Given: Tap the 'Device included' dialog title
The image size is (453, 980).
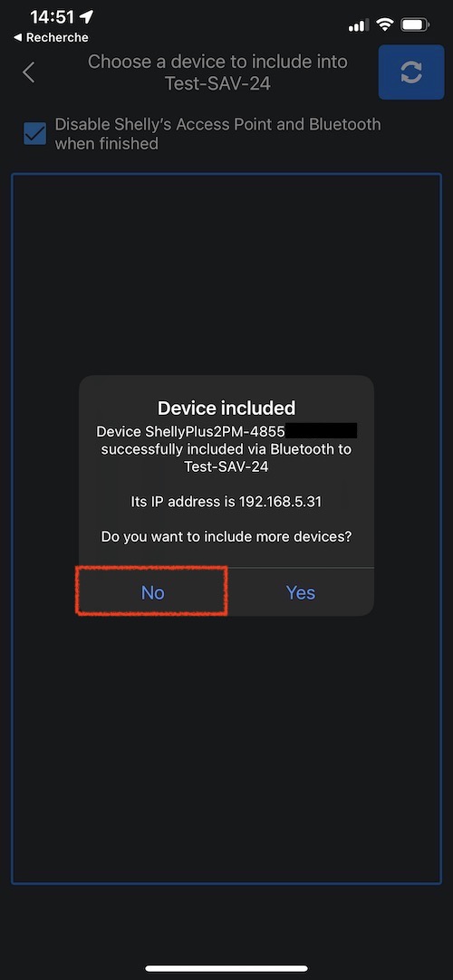Looking at the screenshot, I should (x=226, y=408).
